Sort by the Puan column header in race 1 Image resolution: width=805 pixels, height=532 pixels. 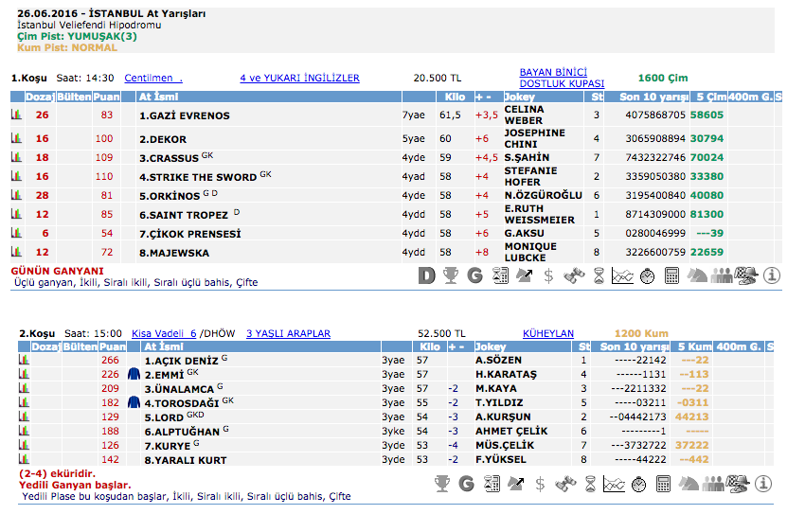[x=106, y=97]
